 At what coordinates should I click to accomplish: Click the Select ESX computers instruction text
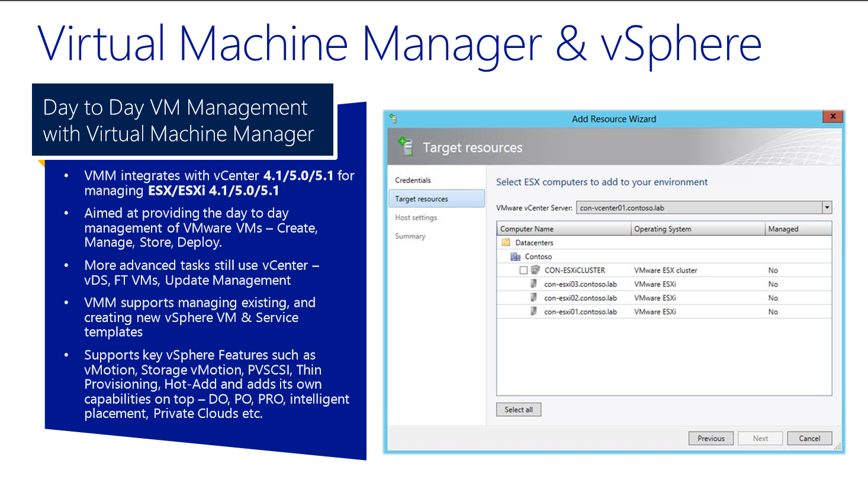pos(602,182)
